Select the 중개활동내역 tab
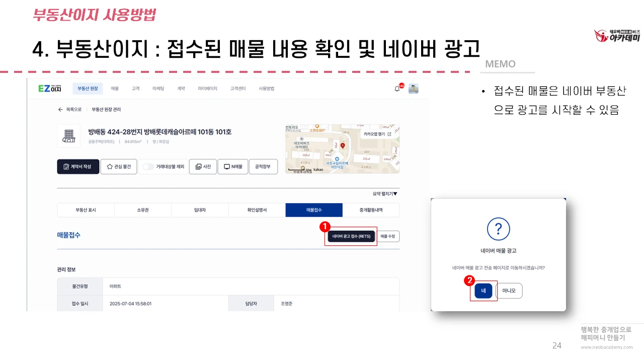This screenshot has width=644, height=362. 371,210
